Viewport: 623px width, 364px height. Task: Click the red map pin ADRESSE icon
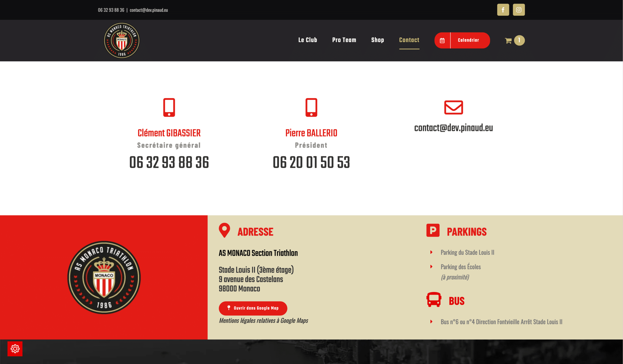coord(224,231)
